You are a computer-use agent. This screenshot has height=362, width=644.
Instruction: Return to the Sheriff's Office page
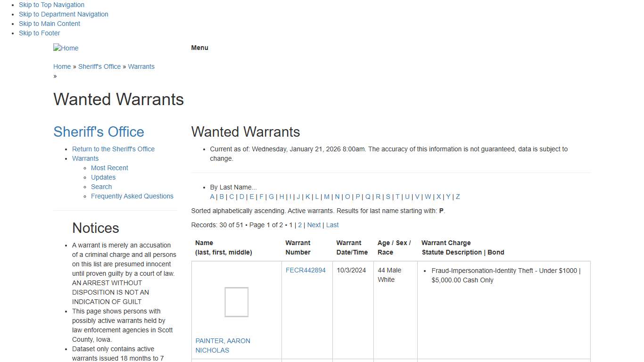113,149
